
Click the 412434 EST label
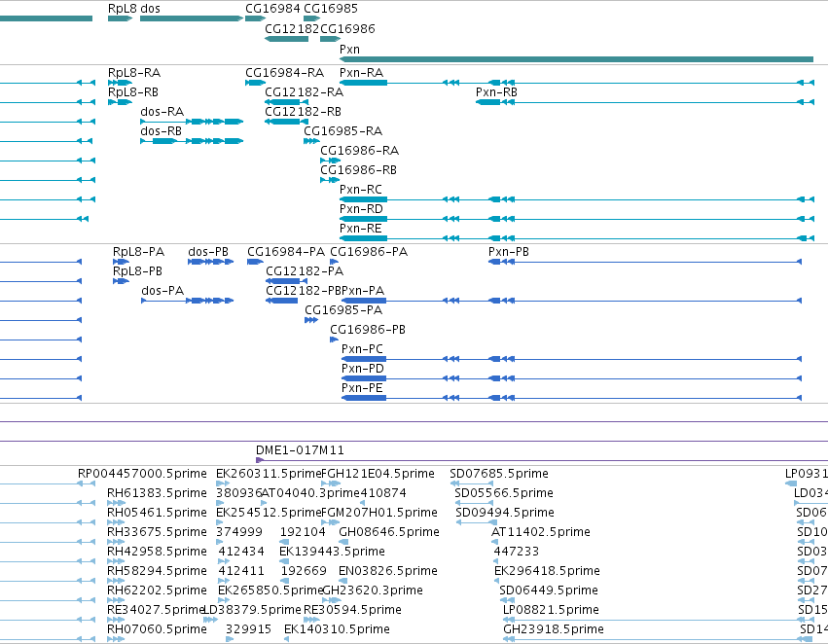[x=241, y=552]
